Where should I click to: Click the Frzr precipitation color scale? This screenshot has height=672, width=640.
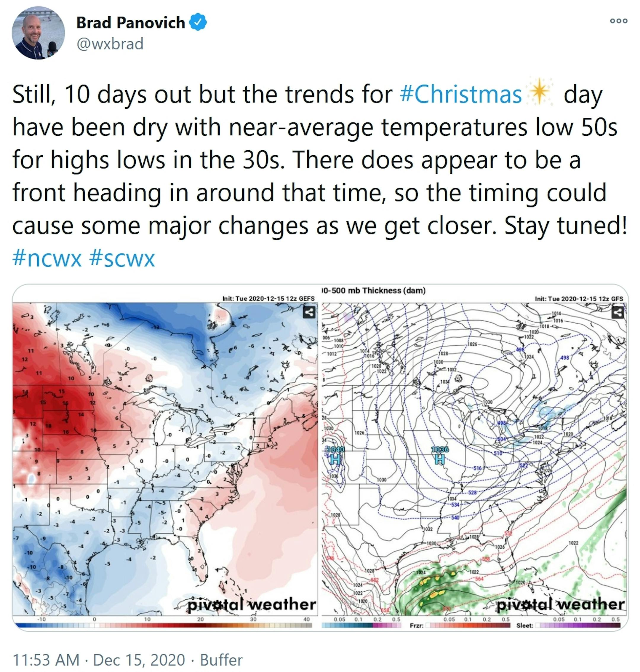pyautogui.click(x=470, y=625)
